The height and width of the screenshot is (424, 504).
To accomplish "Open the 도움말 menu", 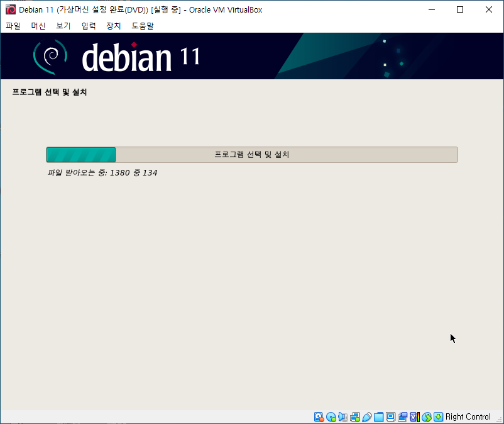I will coord(143,26).
